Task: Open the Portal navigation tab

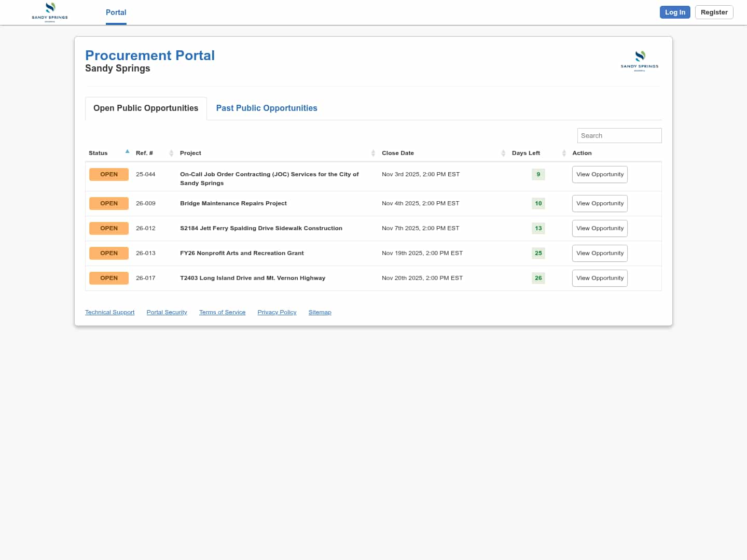Action: pos(116,12)
